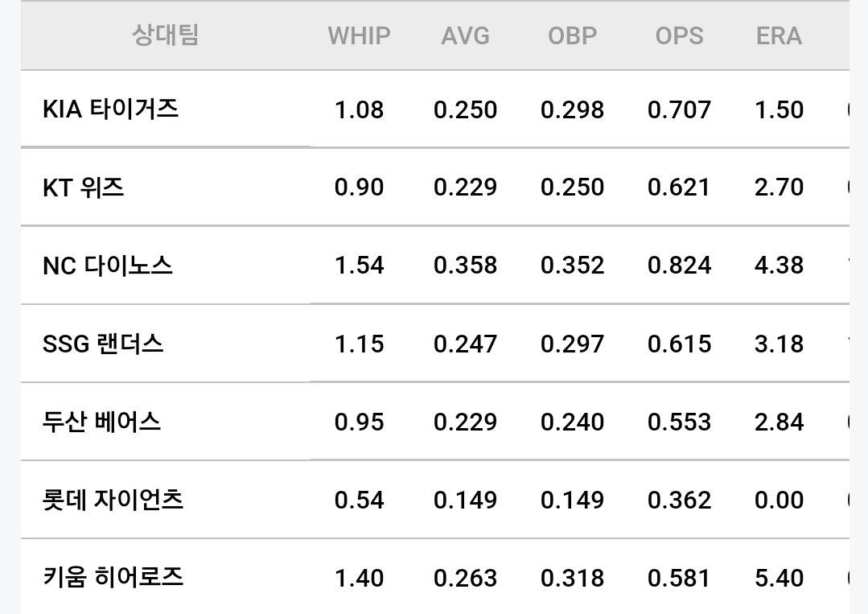Select the 상대팀 column header
The width and height of the screenshot is (868, 614).
pyautogui.click(x=166, y=35)
